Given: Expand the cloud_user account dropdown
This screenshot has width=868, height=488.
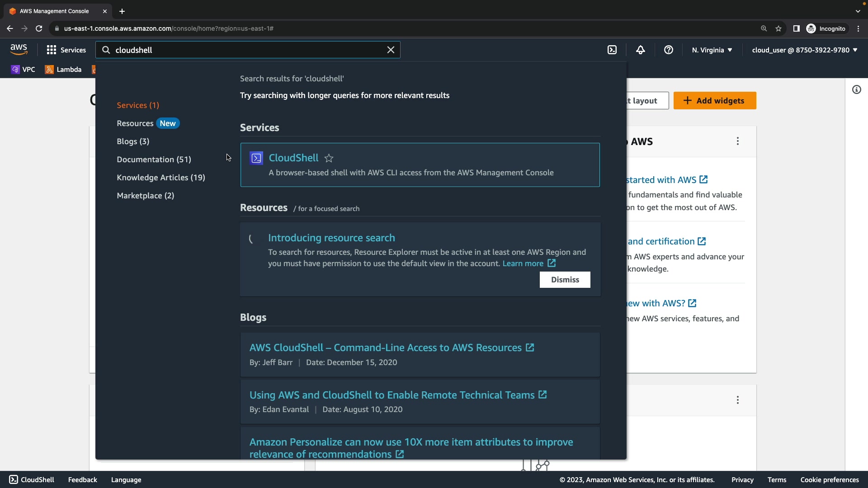Looking at the screenshot, I should [804, 50].
